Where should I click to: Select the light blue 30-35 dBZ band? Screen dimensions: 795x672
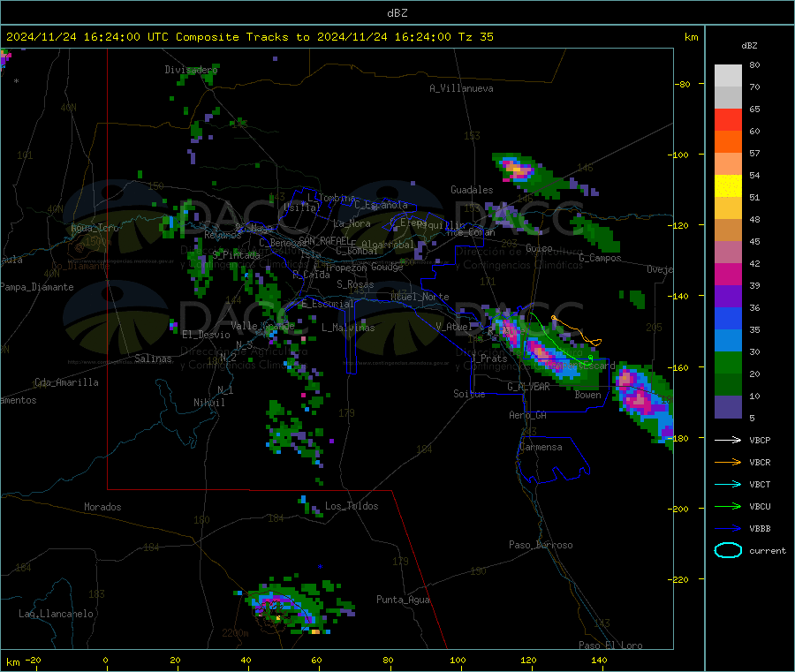point(728,341)
